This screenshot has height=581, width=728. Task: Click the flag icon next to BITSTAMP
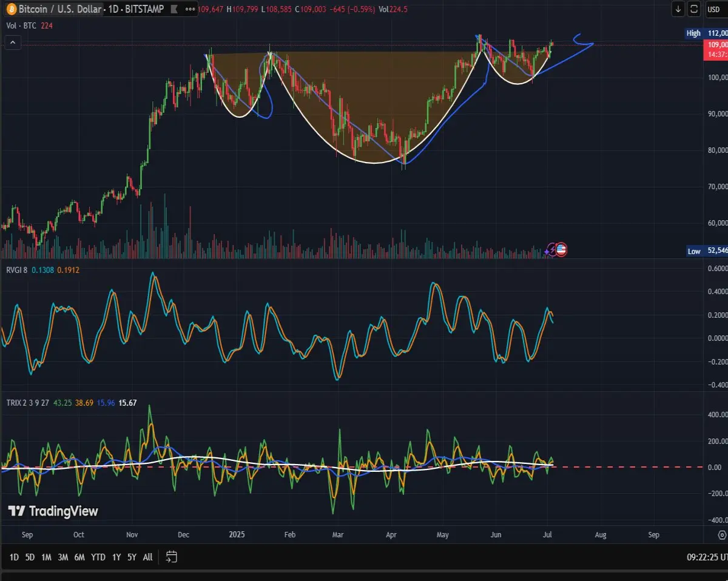point(174,9)
